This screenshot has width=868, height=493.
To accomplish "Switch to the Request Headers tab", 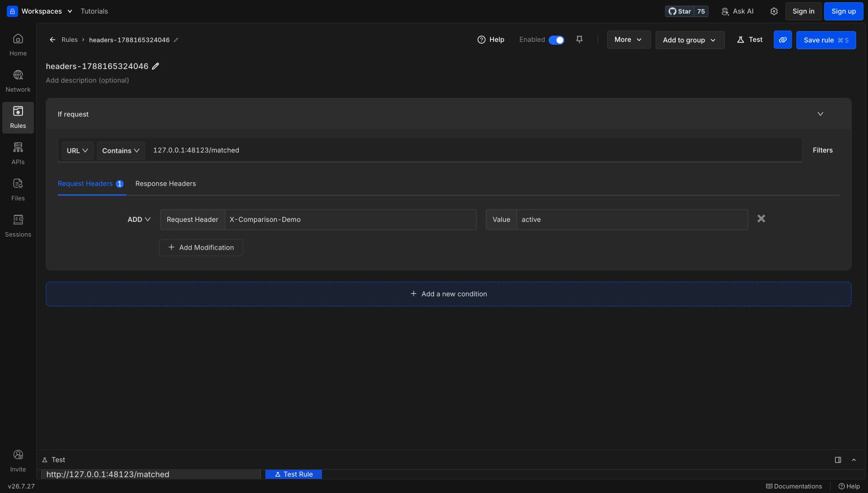I will [91, 183].
